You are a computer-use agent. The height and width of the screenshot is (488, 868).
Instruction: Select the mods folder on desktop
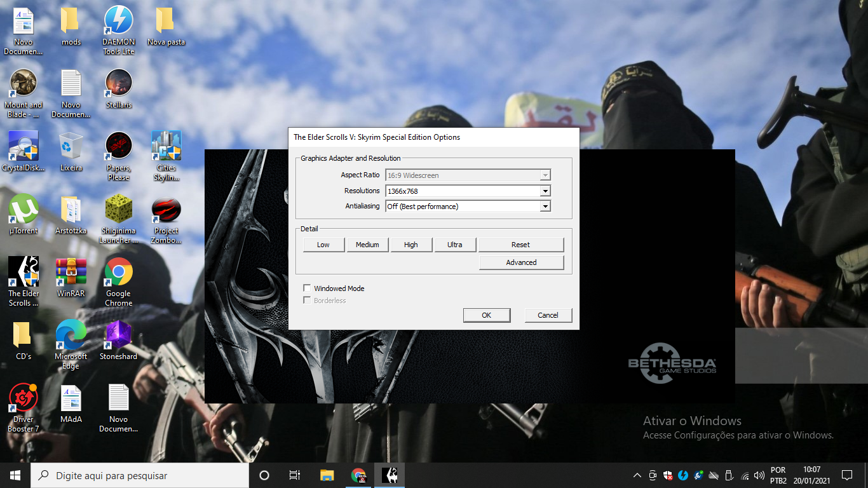pos(71,27)
